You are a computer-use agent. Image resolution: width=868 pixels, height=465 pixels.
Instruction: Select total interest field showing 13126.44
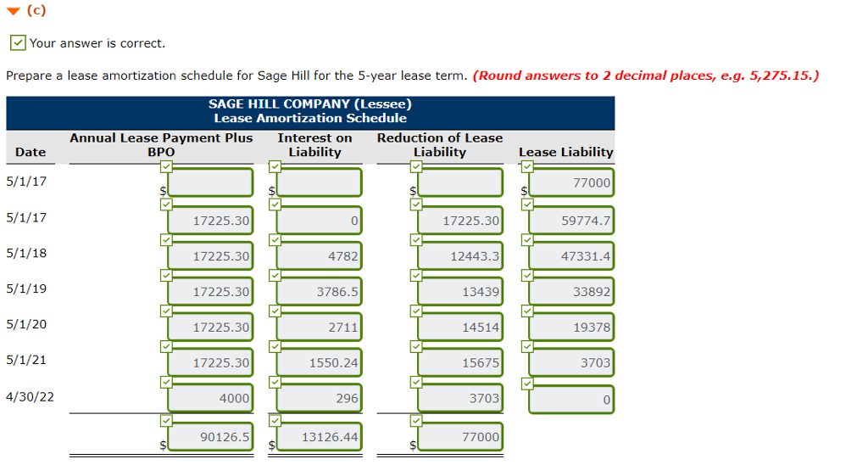(319, 437)
